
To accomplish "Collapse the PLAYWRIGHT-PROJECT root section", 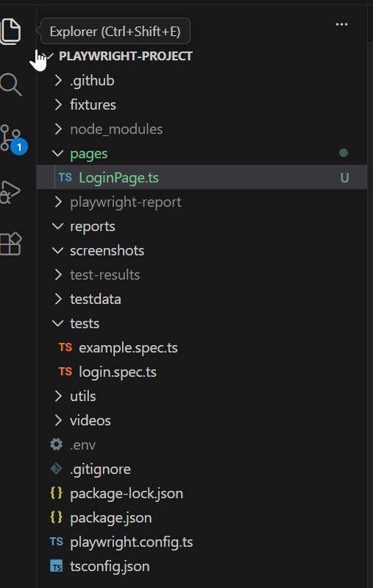I will point(48,56).
